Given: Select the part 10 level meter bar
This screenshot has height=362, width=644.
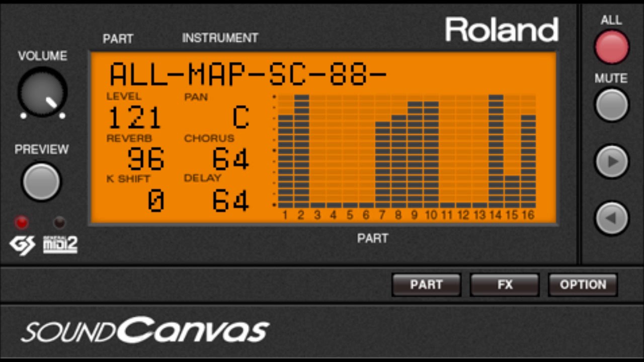Looking at the screenshot, I should pos(431,154).
